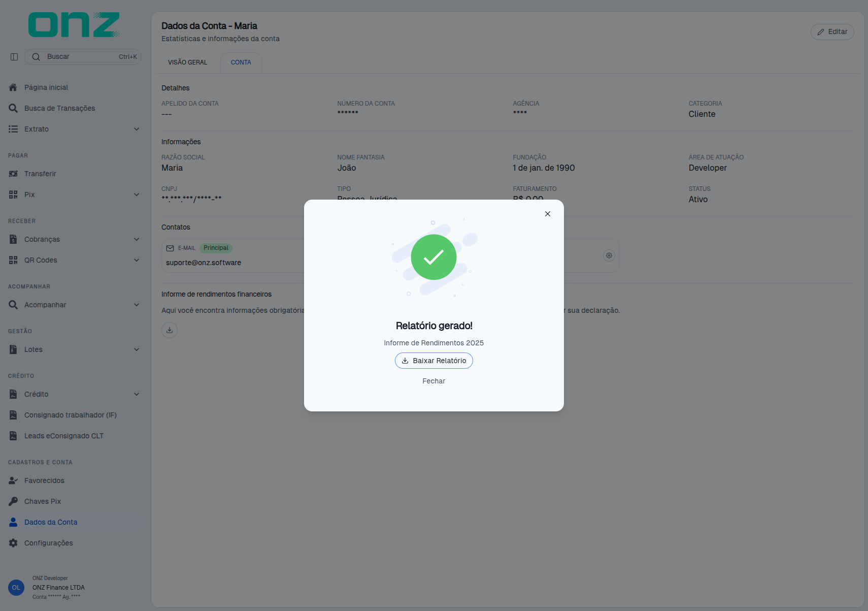
Task: Click the Consignado trabalhador document icon
Action: (13, 415)
